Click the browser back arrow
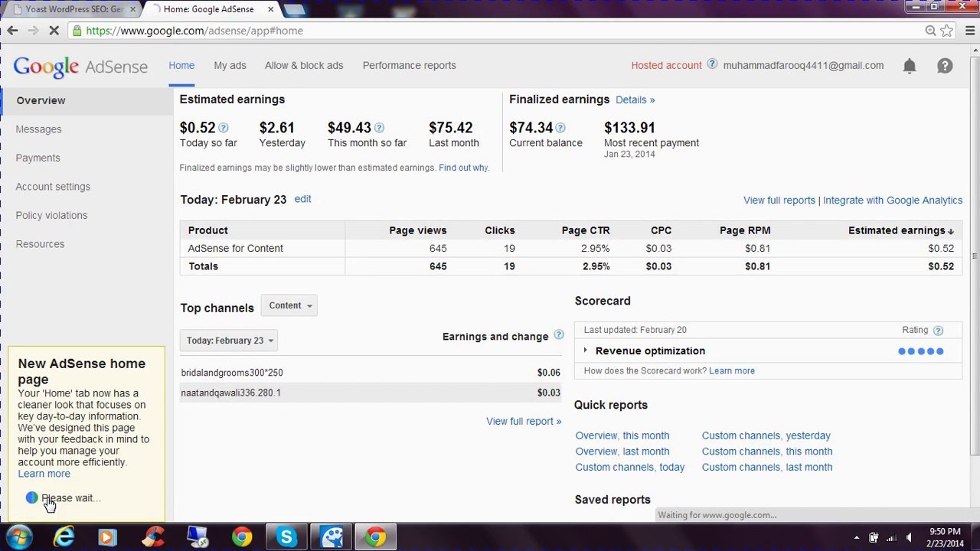 (x=12, y=31)
